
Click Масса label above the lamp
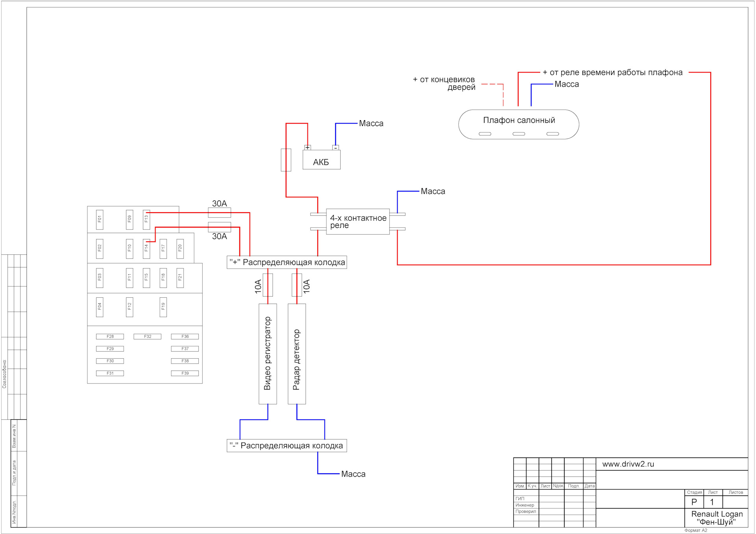567,84
